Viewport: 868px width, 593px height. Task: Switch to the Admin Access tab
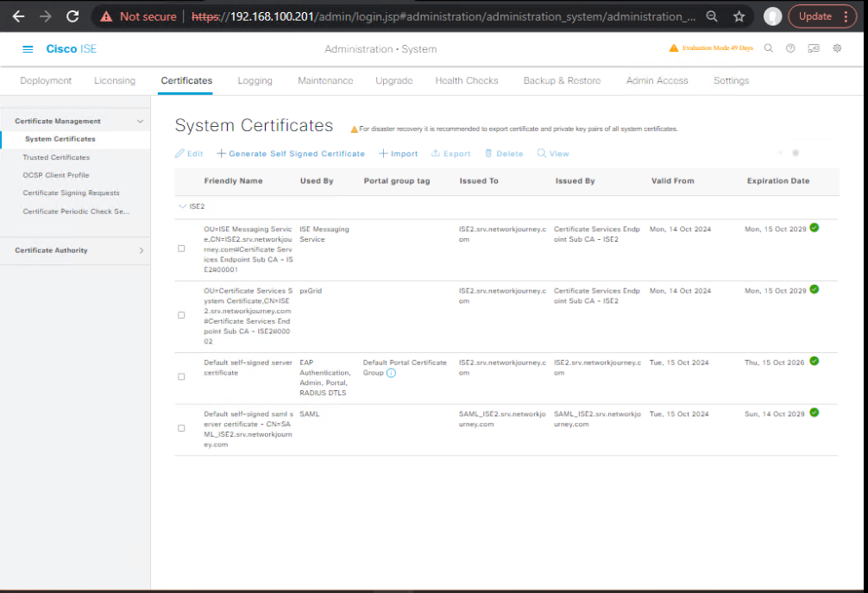pyautogui.click(x=657, y=81)
